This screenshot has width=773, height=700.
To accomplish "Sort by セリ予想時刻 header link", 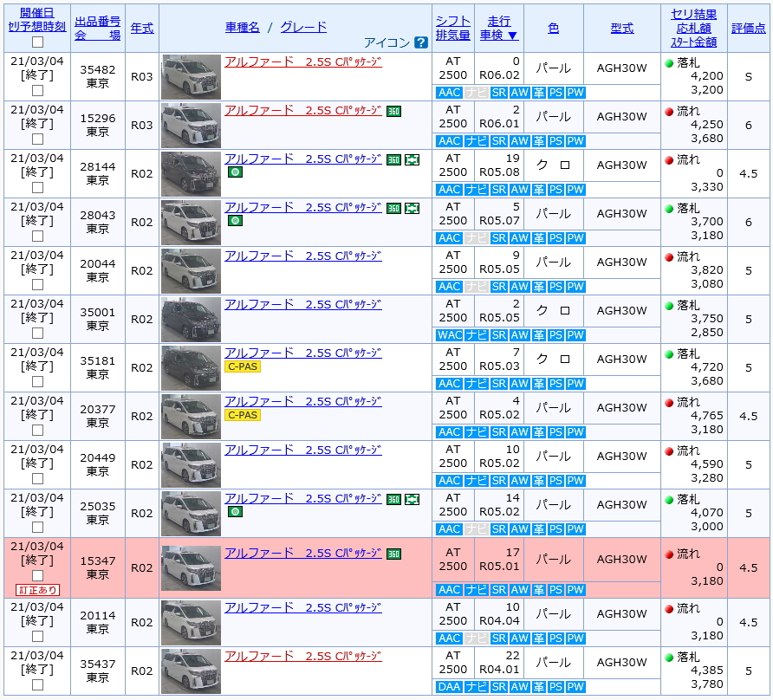I will [37, 27].
